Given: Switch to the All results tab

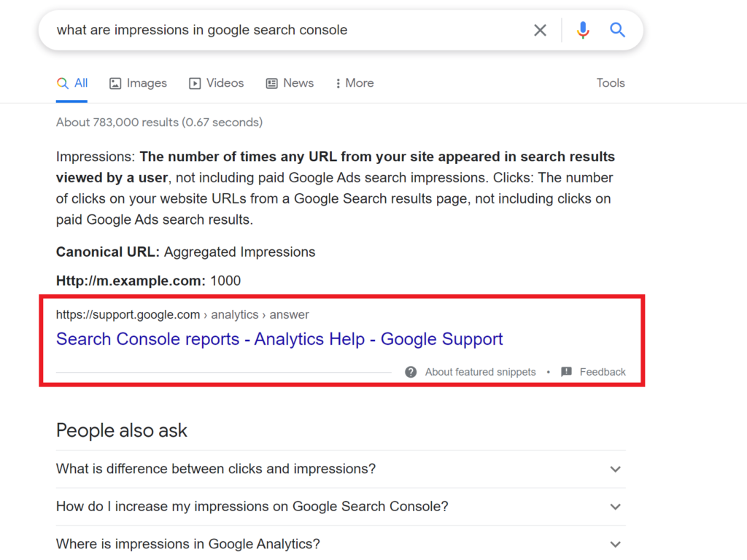Looking at the screenshot, I should pos(72,83).
